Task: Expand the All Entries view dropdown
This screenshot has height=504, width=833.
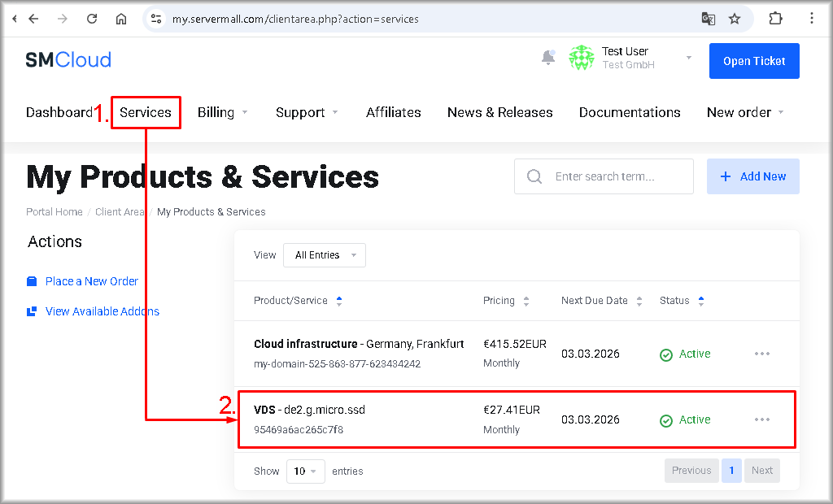Action: [x=325, y=255]
